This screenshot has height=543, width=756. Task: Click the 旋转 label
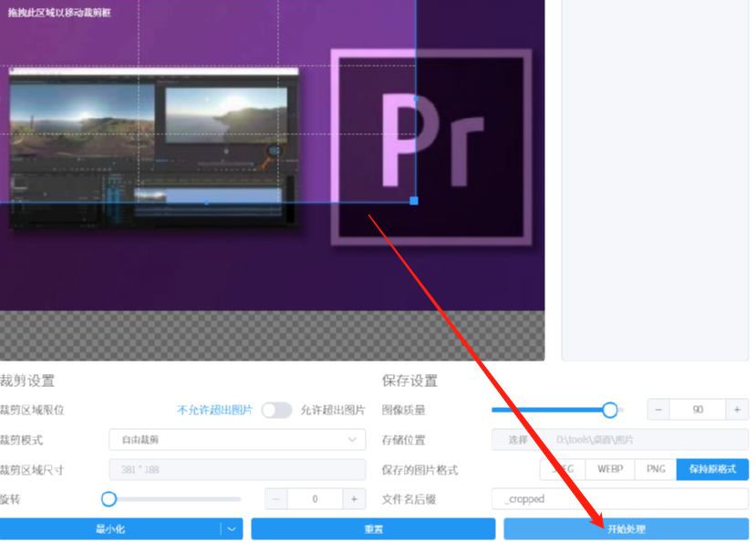click(10, 499)
